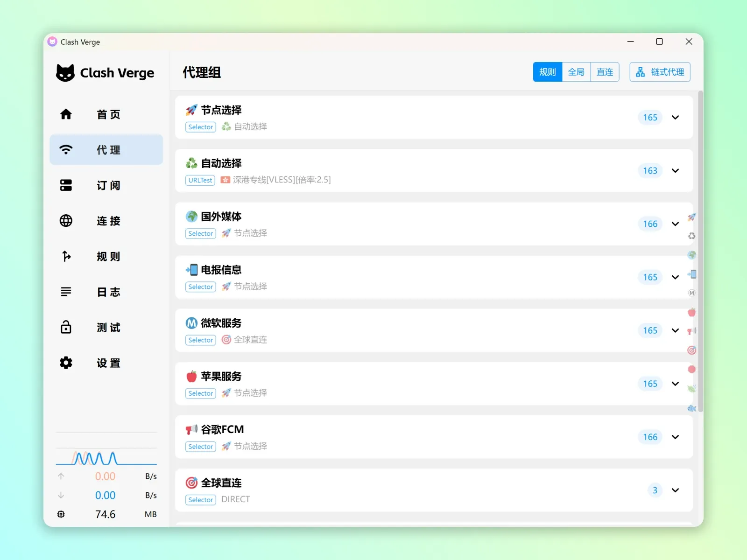Click the Clash Verge cat logo
The height and width of the screenshot is (560, 747).
tap(65, 73)
